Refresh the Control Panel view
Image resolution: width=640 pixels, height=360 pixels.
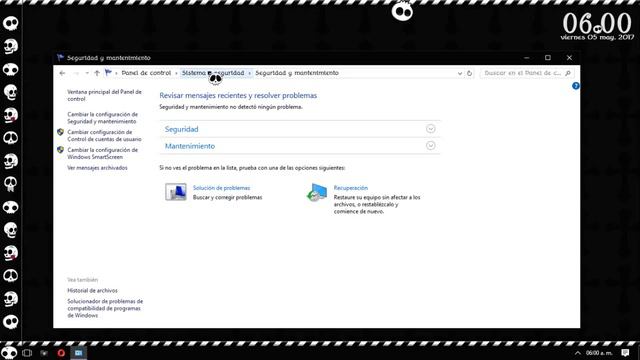(x=469, y=73)
